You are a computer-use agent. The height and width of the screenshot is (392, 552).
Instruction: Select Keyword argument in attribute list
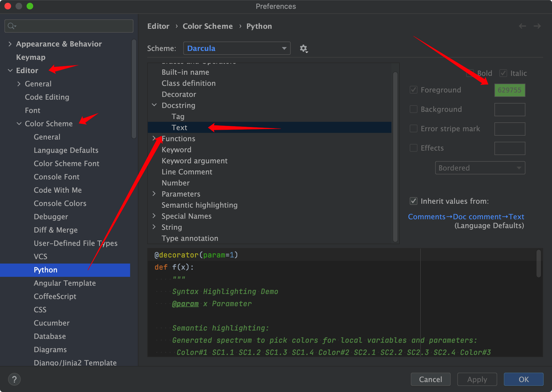pyautogui.click(x=195, y=161)
